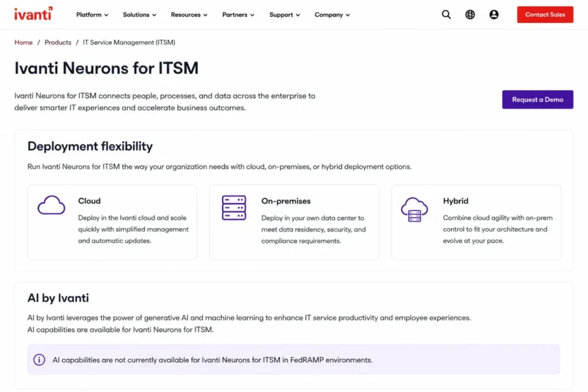
Task: Open the Partners navigation item
Action: 238,14
